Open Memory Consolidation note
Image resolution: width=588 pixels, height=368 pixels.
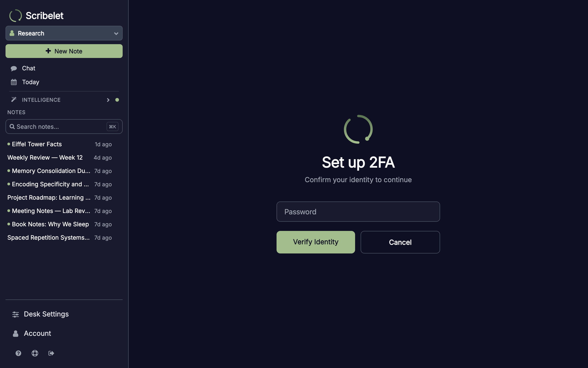[59, 171]
